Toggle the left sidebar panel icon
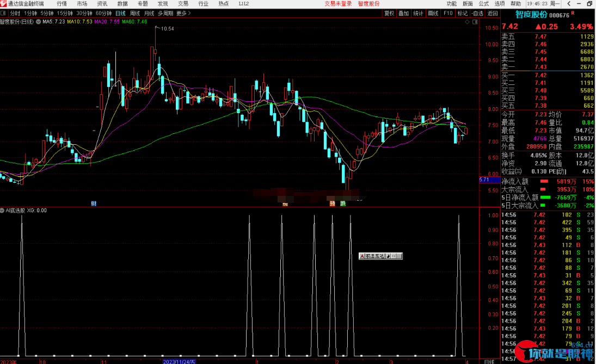596x364 pixels. tap(3, 13)
